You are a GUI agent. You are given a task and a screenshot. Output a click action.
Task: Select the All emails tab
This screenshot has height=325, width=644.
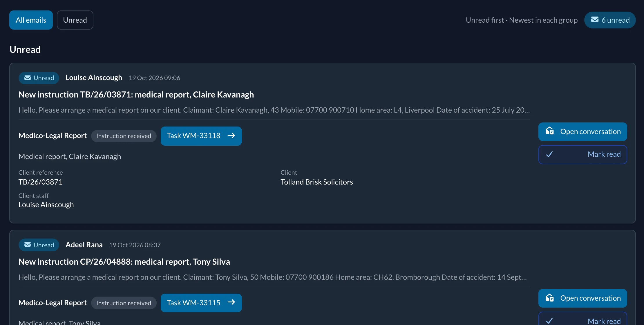(31, 20)
